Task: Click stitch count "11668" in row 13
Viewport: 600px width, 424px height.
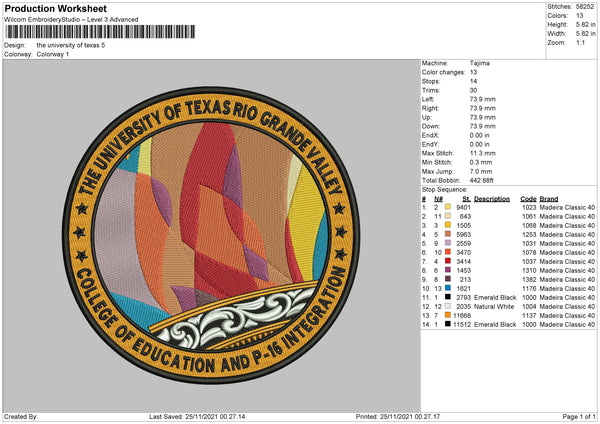Action: pyautogui.click(x=462, y=316)
